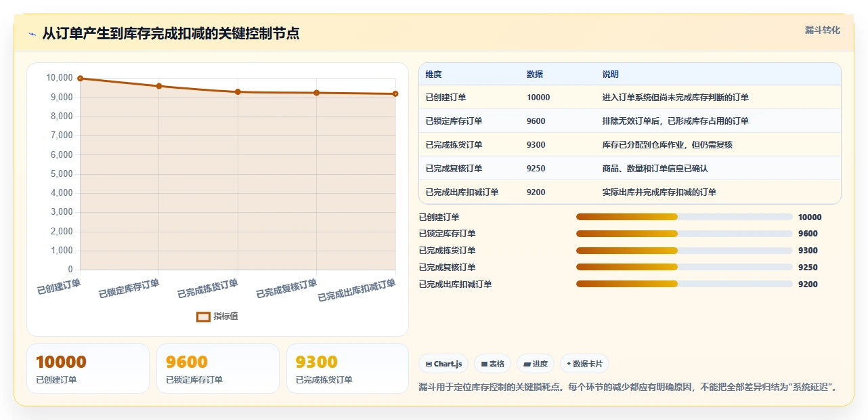Viewport: 868px width, 420px height.
Task: Click the 维度 column header
Action: tap(433, 75)
